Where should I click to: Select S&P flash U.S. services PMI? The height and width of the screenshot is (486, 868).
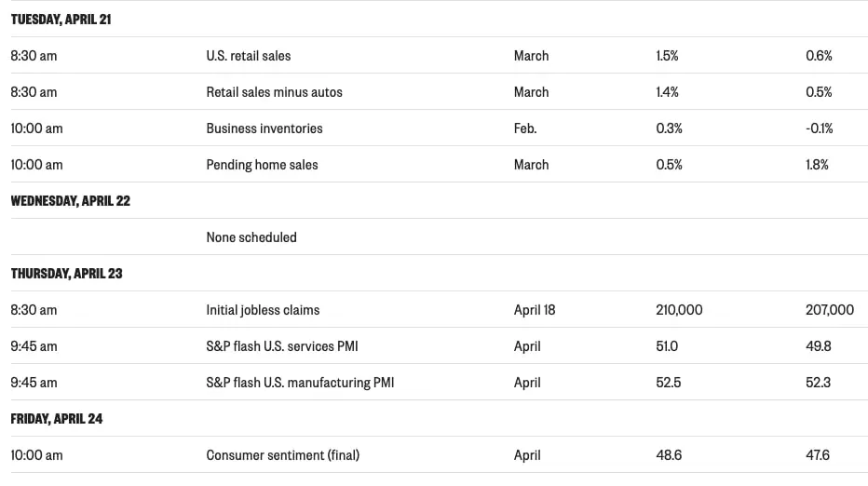[281, 346]
